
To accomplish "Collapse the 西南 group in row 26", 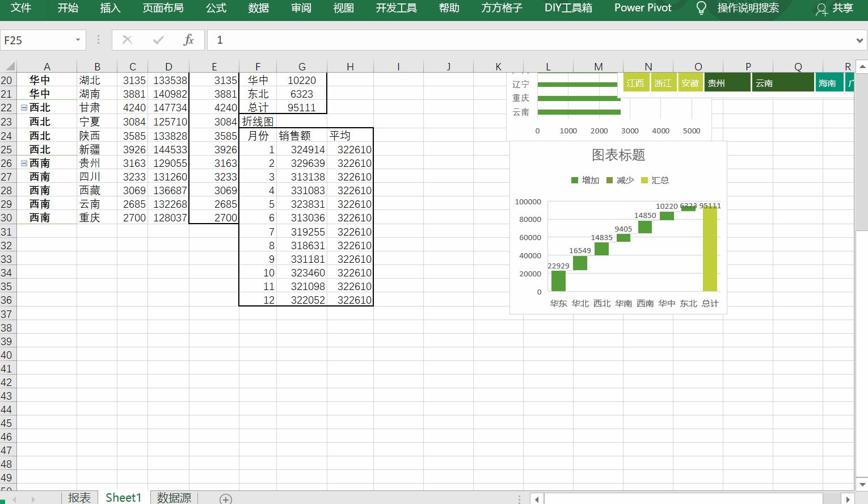I will point(24,163).
